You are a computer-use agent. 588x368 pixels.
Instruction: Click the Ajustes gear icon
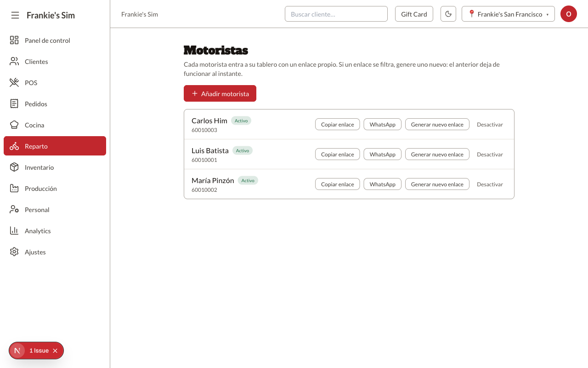[x=14, y=252]
